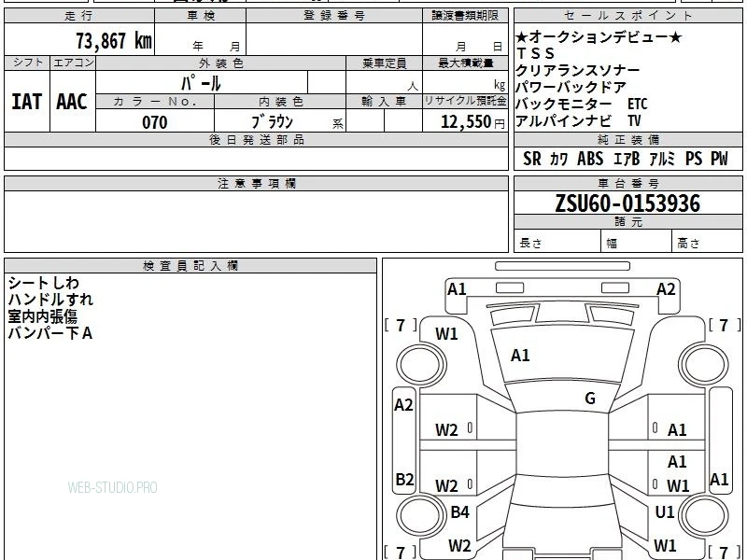
Task: Click the 乗車定員 header
Action: [384, 63]
